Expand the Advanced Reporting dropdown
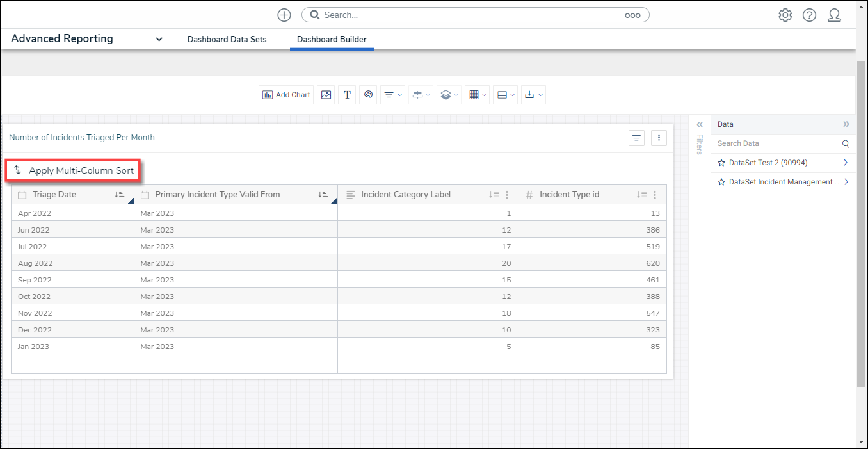This screenshot has width=868, height=449. [159, 39]
